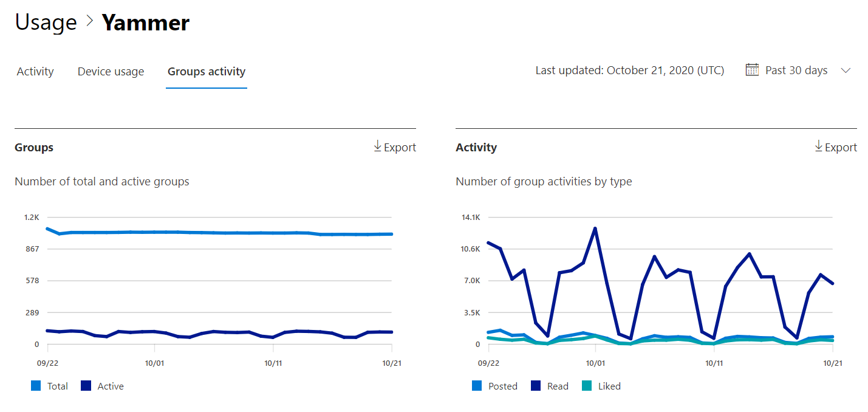Export the Groups chart data
Viewport: 868px width, 412px height.
point(395,147)
